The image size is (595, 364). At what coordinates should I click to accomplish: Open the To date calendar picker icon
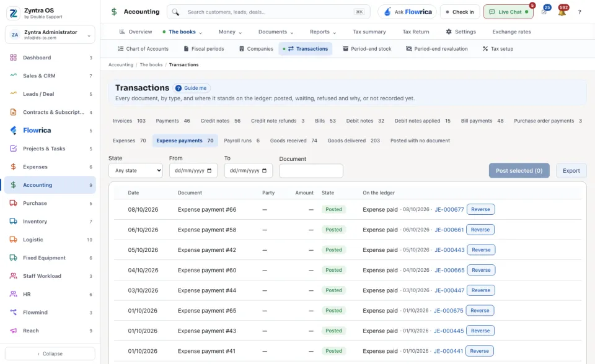pos(265,171)
